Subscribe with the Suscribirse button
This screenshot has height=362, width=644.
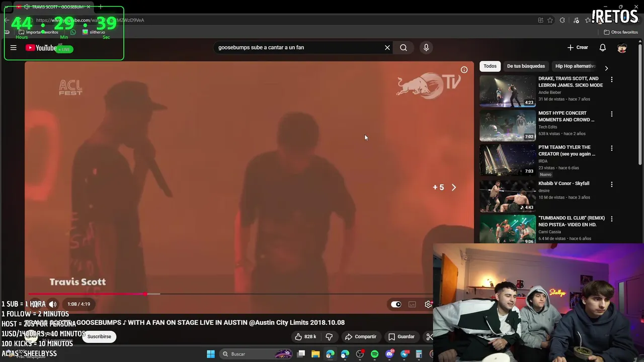[x=99, y=337]
